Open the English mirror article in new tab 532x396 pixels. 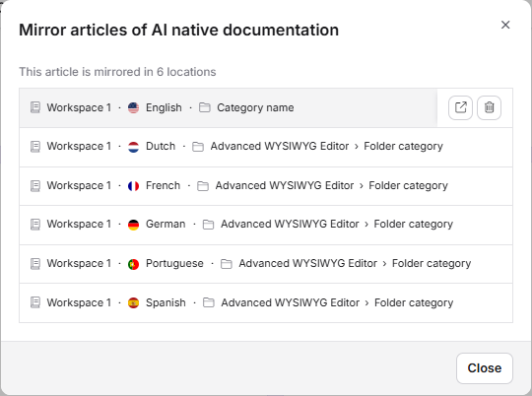coord(460,108)
